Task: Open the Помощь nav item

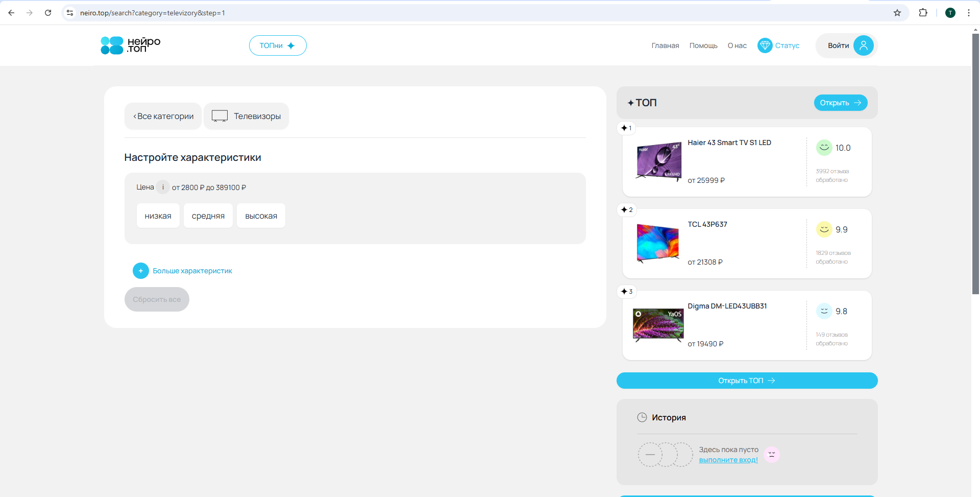Action: (x=703, y=45)
